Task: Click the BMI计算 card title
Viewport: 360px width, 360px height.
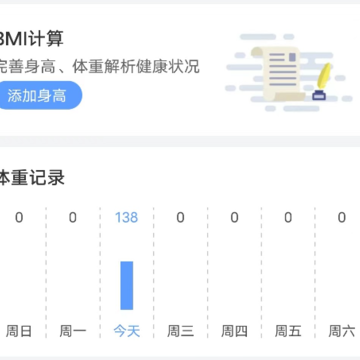Action: (x=31, y=38)
